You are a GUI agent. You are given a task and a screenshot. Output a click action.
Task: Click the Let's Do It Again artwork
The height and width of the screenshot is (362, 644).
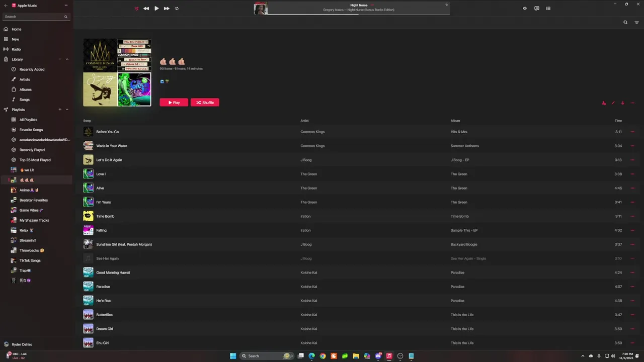coord(88,160)
